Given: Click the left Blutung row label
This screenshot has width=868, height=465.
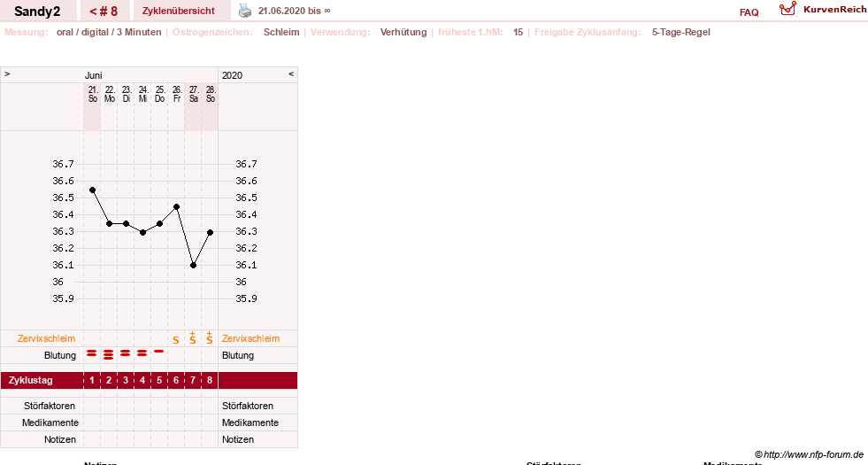Looking at the screenshot, I should (60, 355).
